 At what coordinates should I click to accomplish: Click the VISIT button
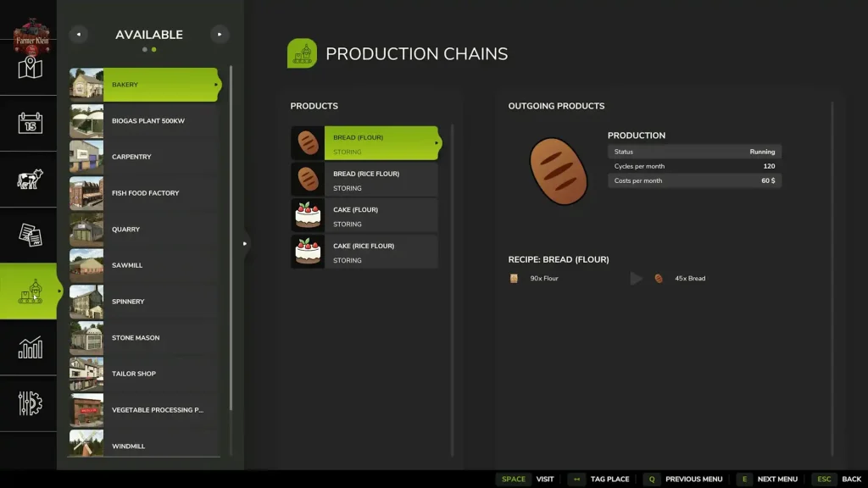tap(545, 479)
